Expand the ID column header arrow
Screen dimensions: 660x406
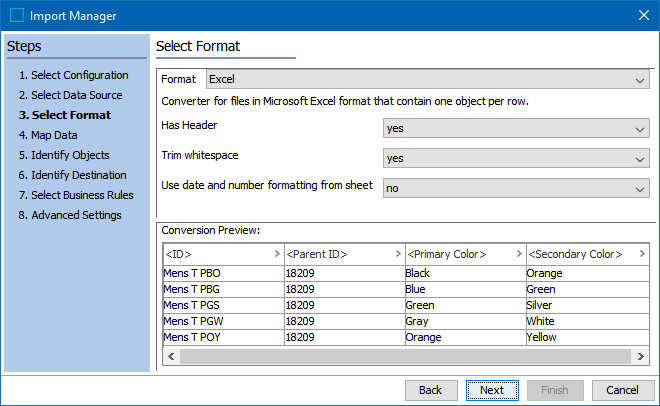[x=277, y=254]
